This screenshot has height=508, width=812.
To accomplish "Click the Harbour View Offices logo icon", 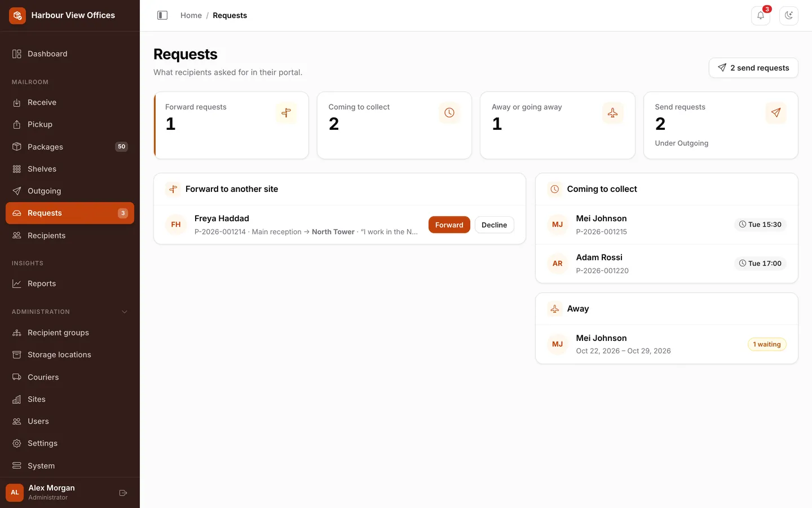I will point(17,15).
